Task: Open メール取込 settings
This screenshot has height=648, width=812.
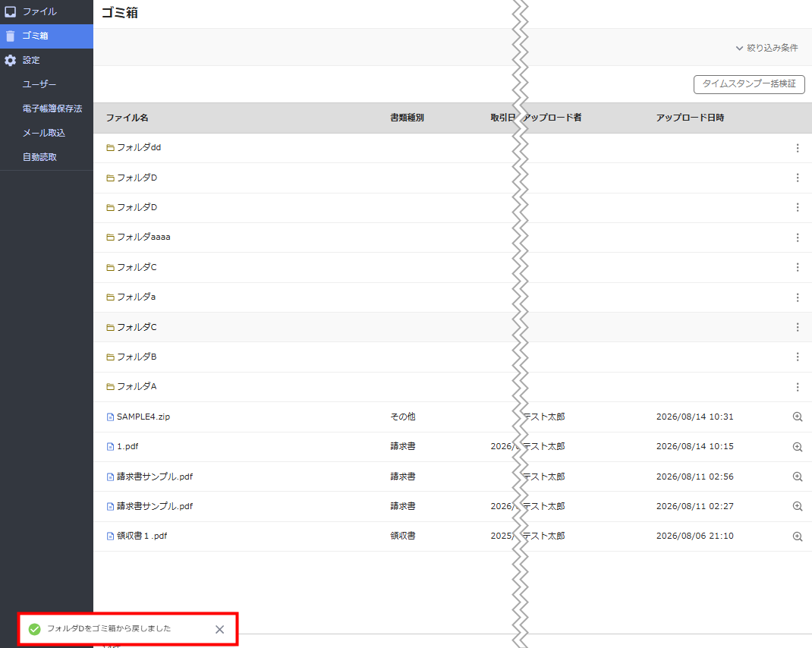Action: pos(44,133)
